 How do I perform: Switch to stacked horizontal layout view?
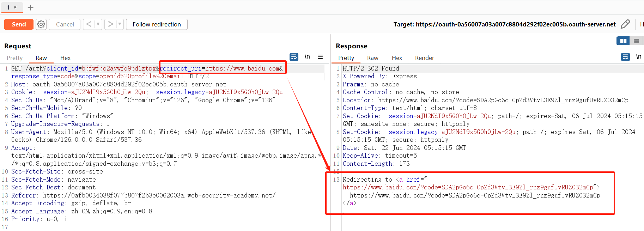coord(637,41)
